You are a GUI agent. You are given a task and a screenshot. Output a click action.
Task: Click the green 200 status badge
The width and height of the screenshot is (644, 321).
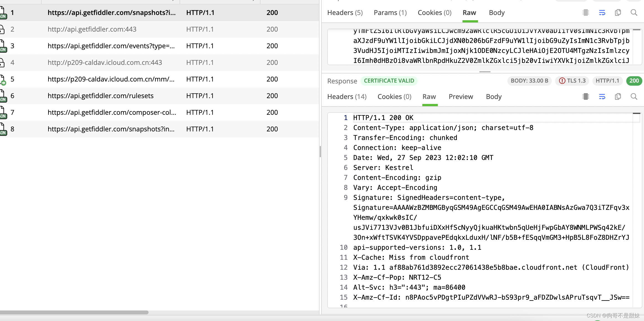tap(634, 81)
